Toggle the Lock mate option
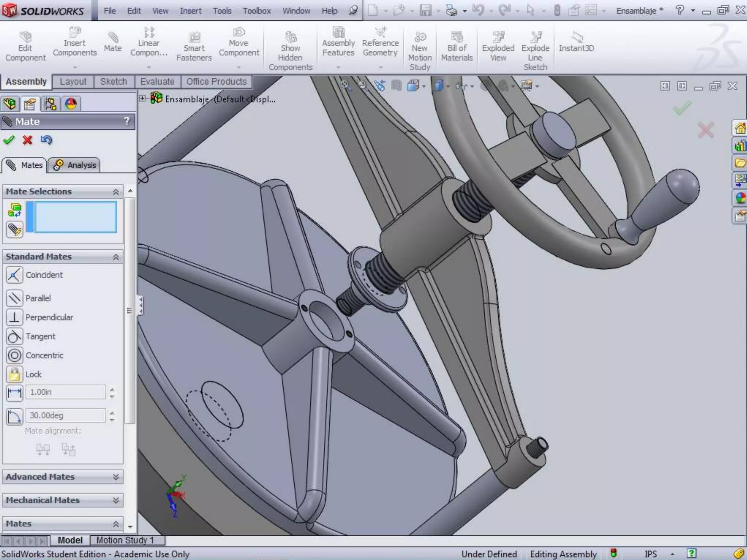Viewport: 747px width, 560px height. point(15,374)
